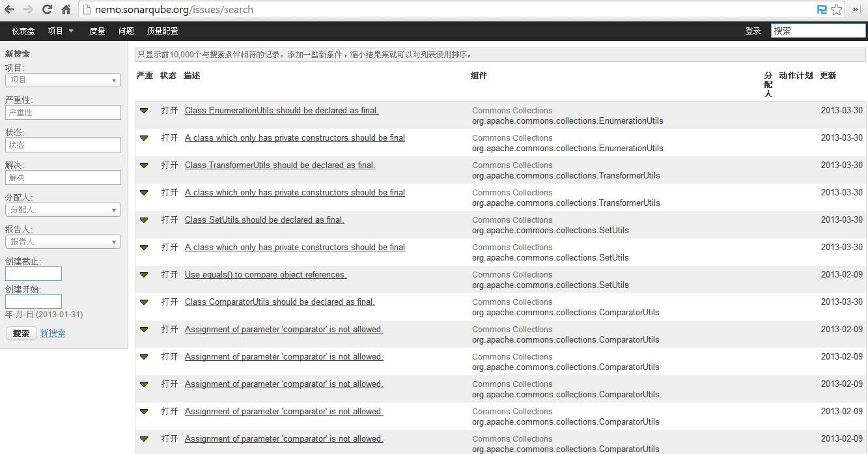The width and height of the screenshot is (868, 454).
Task: Open 'Class TransformerUtils should be declared as final' issue
Action: coord(280,165)
